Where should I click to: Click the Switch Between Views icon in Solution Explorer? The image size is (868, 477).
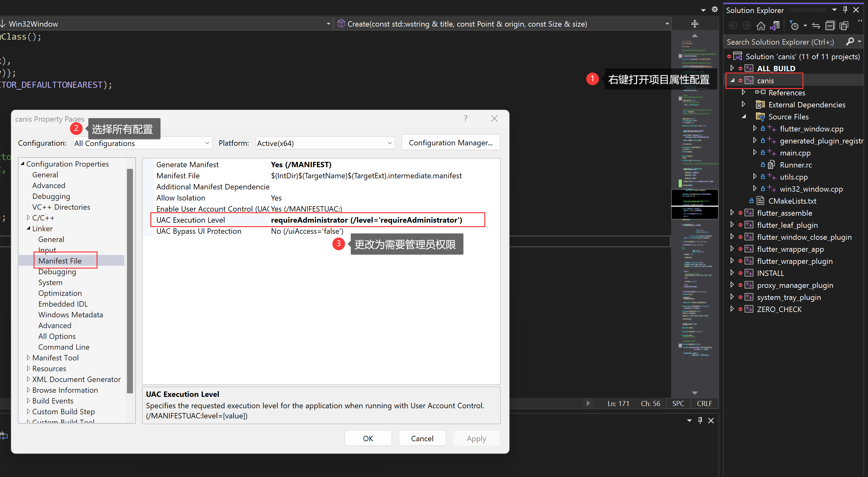[816, 26]
